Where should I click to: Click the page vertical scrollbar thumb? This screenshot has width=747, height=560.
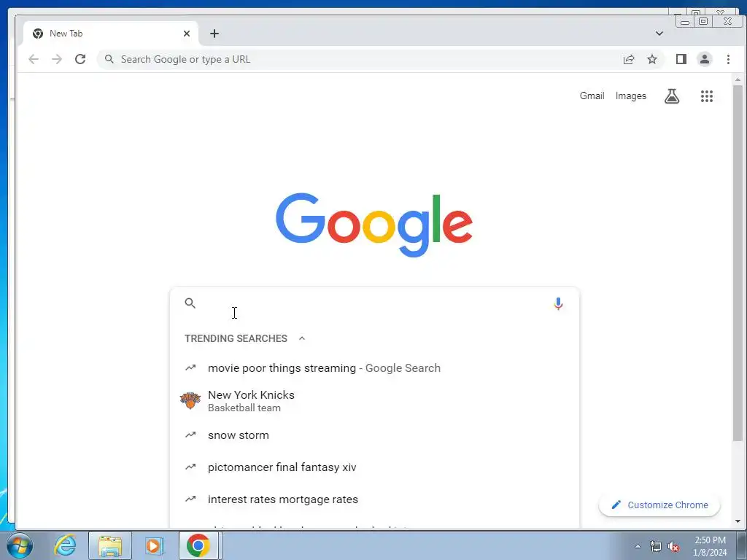click(x=738, y=263)
